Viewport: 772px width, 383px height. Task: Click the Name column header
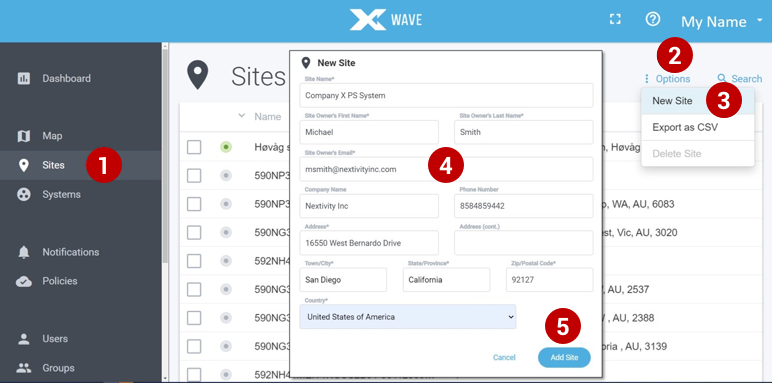pos(267,117)
